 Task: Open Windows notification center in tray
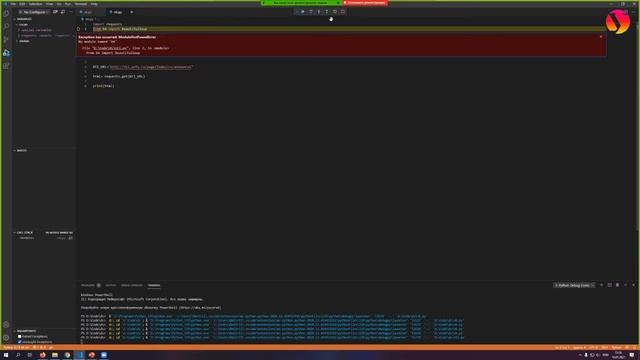(x=632, y=355)
